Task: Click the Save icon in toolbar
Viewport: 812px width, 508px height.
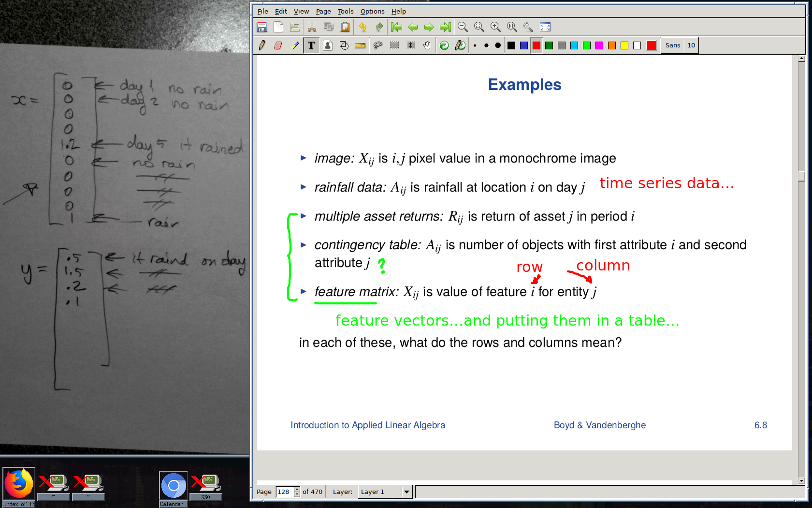Action: 262,27
